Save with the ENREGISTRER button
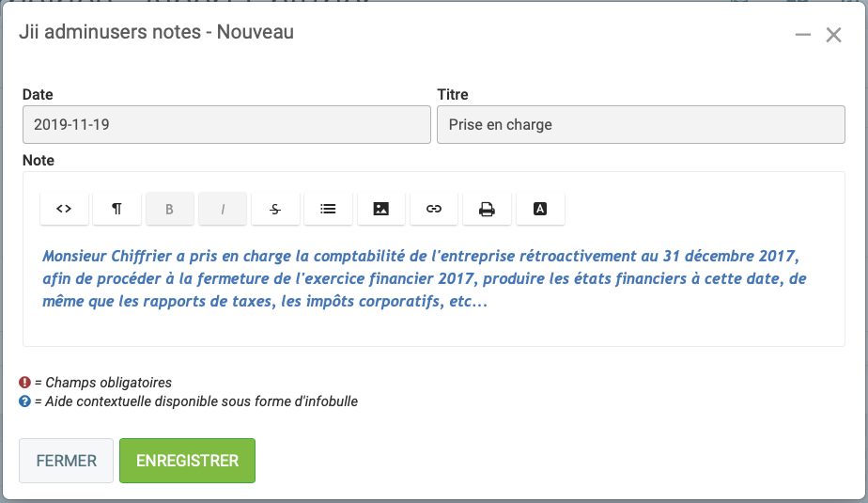This screenshot has height=503, width=868. pos(187,461)
